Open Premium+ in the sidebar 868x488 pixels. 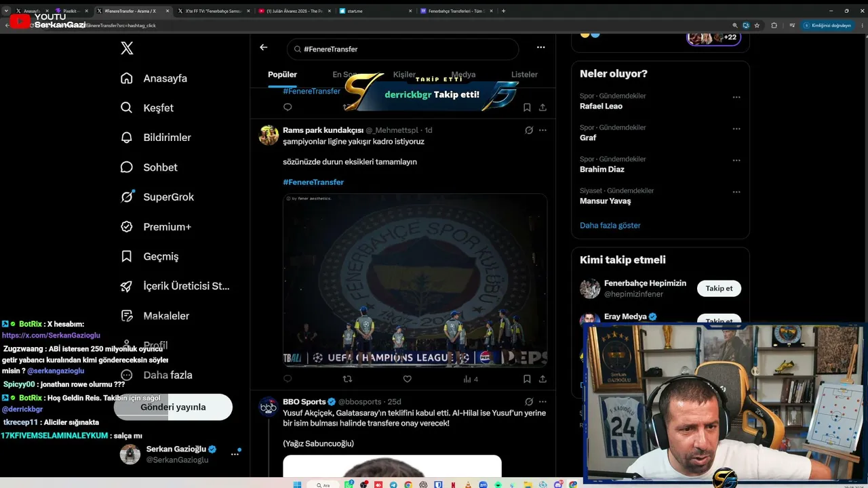[155, 227]
